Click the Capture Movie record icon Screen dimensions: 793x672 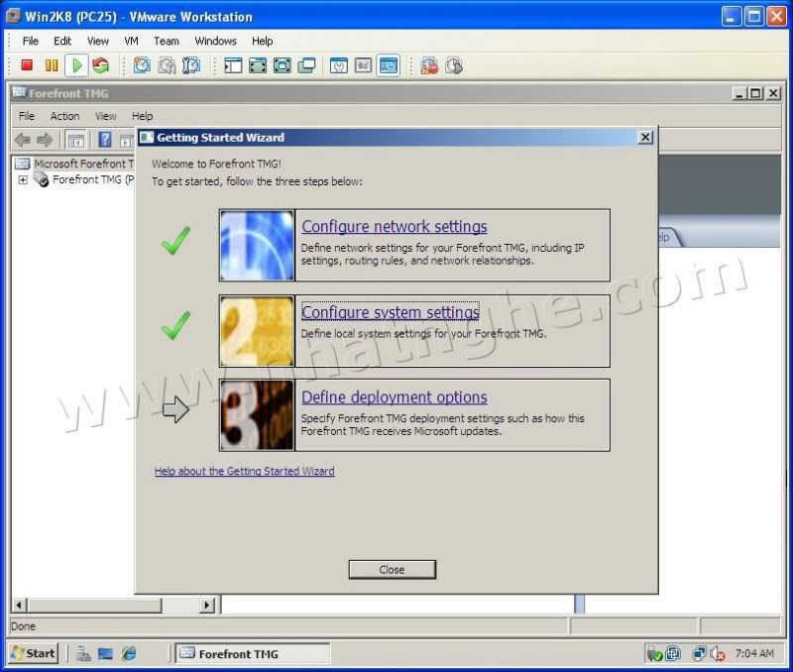click(429, 65)
